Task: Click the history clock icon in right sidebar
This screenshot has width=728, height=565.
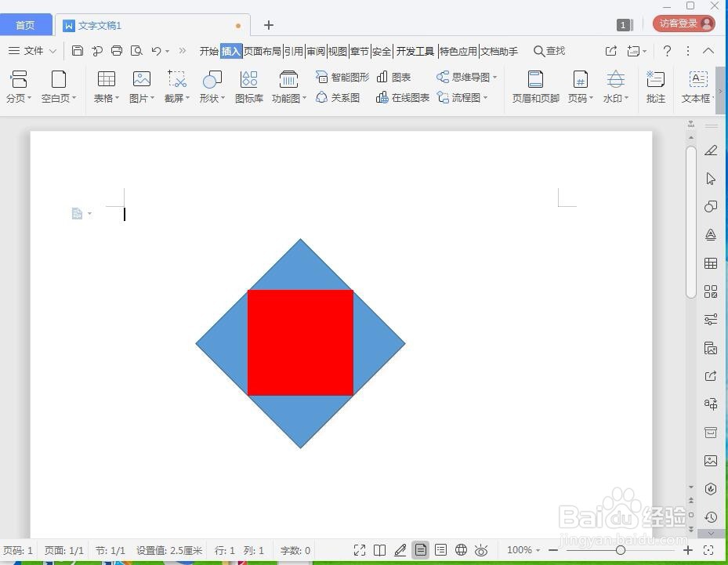Action: [711, 516]
